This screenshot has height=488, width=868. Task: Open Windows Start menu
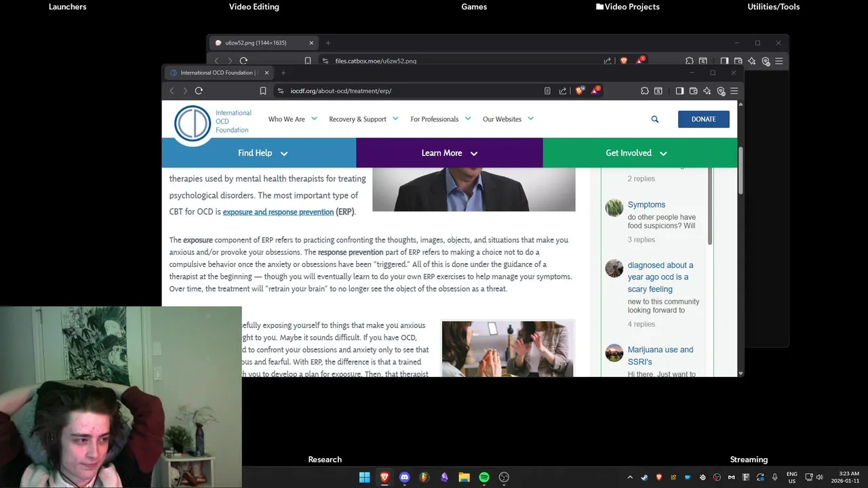[x=364, y=477]
